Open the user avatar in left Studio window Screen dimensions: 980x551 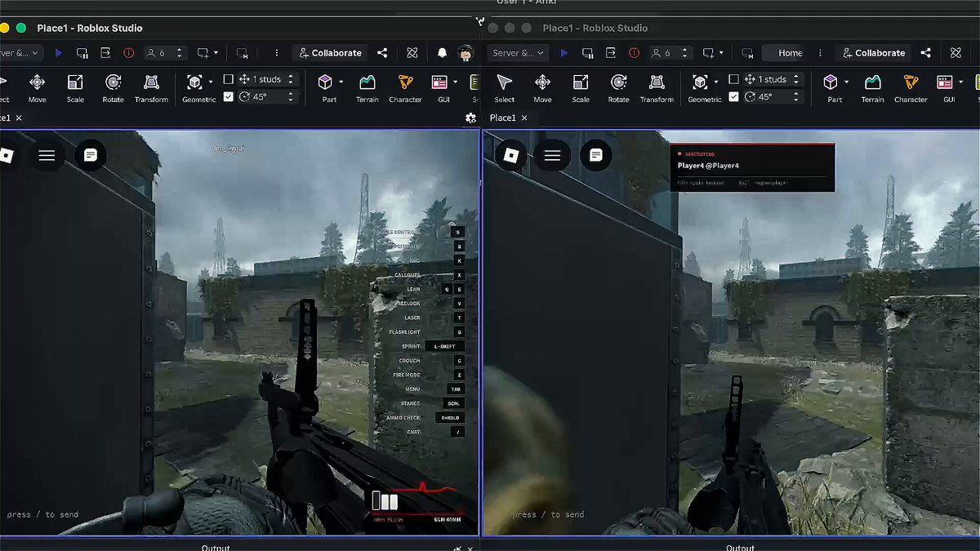(465, 53)
